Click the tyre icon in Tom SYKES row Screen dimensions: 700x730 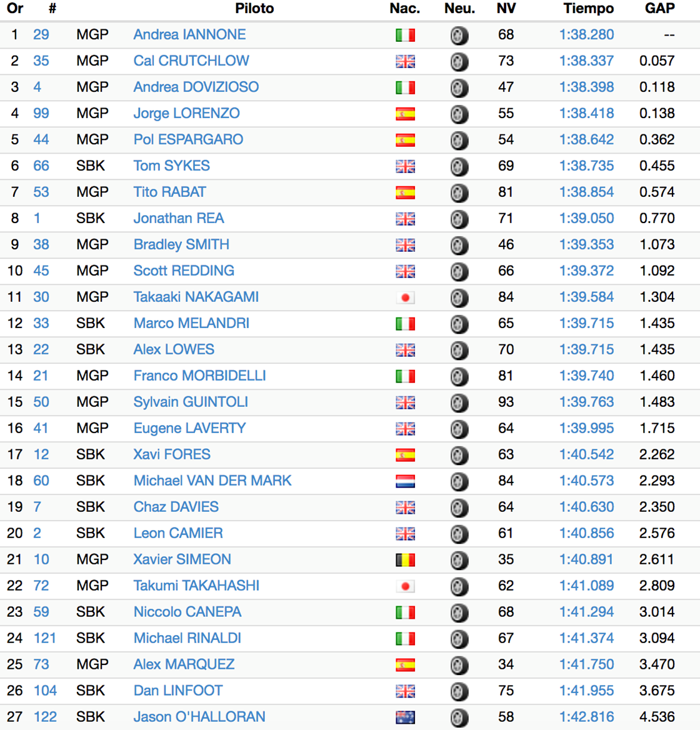coord(459,167)
